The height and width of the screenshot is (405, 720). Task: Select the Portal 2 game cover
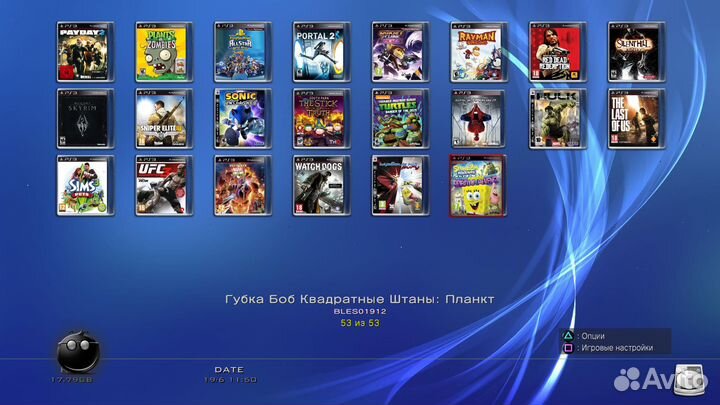tap(321, 52)
